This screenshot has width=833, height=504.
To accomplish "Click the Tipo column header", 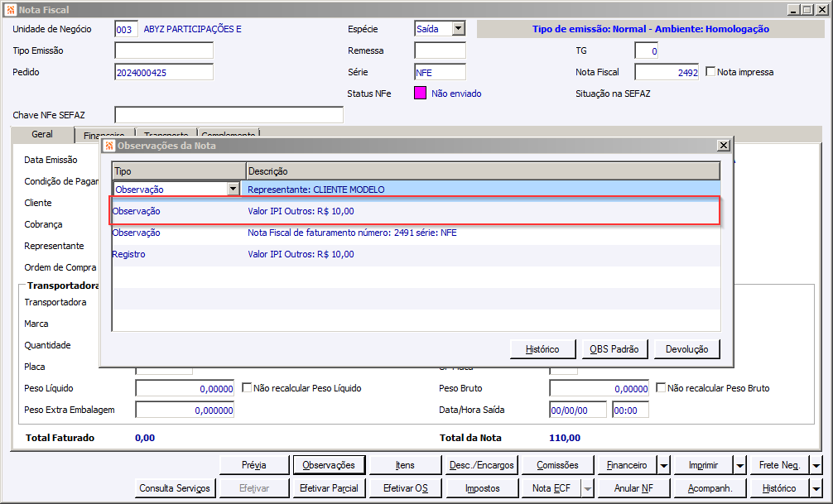I will tap(179, 171).
